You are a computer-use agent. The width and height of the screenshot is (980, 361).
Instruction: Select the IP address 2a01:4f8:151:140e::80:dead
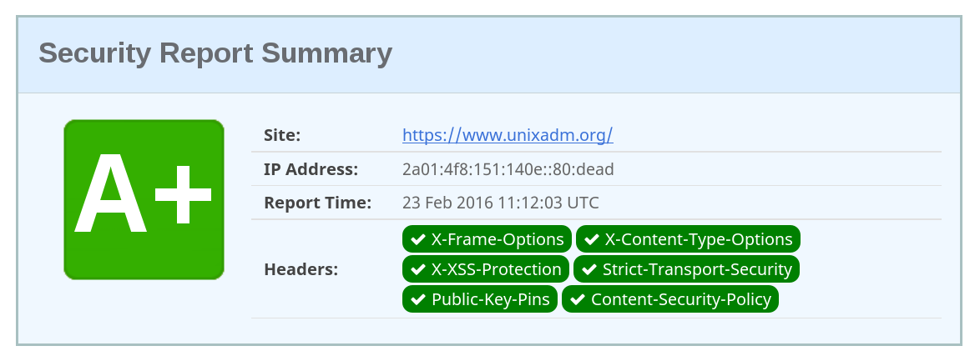click(x=508, y=169)
